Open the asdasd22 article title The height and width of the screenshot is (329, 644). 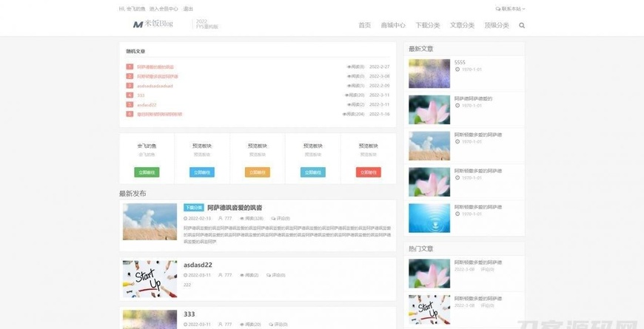pyautogui.click(x=198, y=265)
